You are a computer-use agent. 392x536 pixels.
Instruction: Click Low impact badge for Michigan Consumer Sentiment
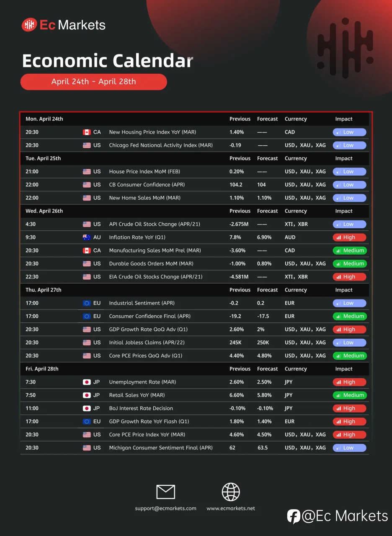point(349,448)
